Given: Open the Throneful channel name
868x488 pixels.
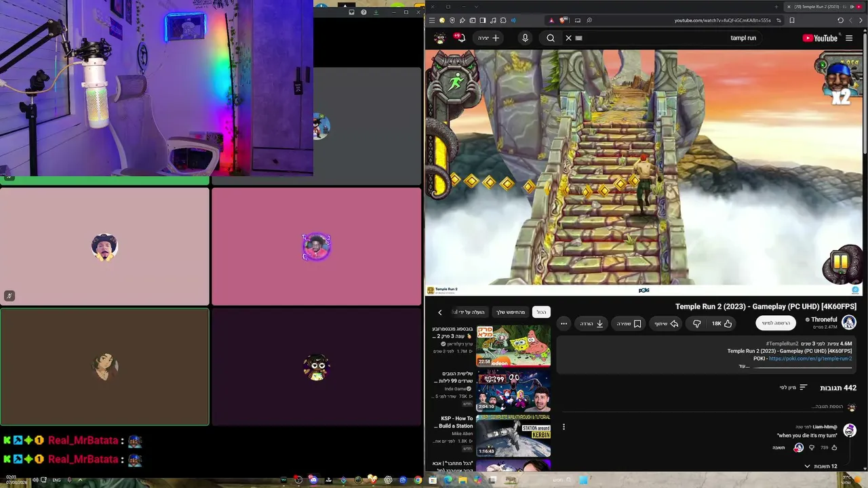Looking at the screenshot, I should pos(824,319).
